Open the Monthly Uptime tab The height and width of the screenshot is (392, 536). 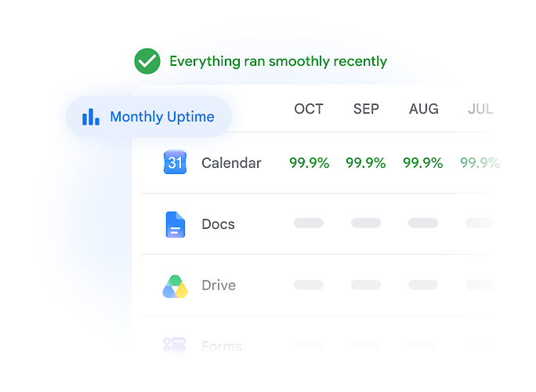pyautogui.click(x=149, y=117)
